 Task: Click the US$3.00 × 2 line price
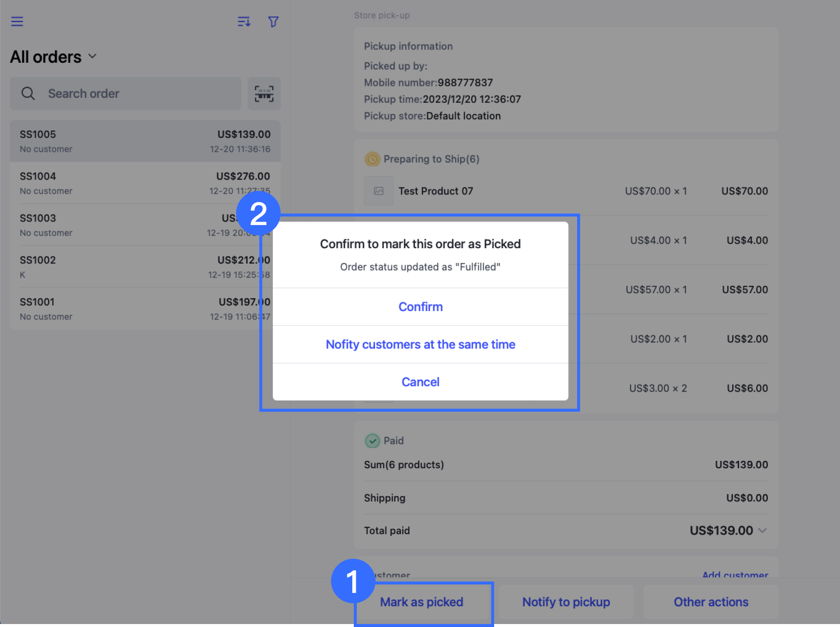click(x=658, y=389)
